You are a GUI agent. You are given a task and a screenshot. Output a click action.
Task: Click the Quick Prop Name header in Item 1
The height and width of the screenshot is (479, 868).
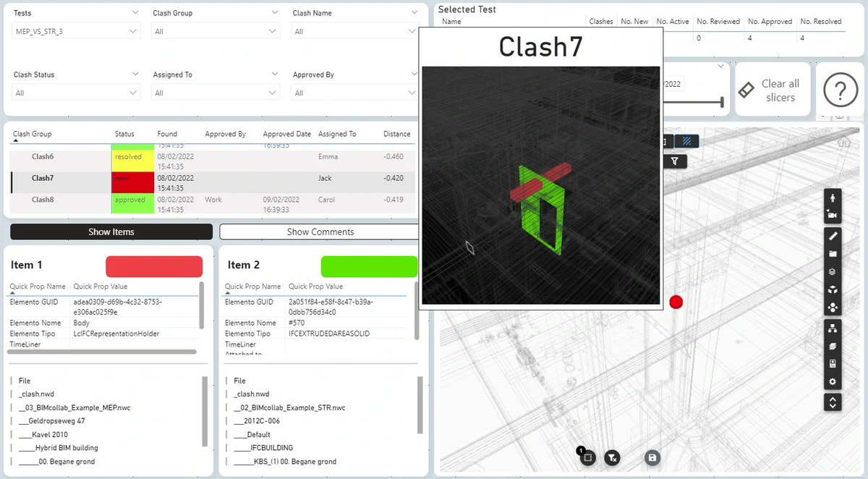tap(38, 287)
